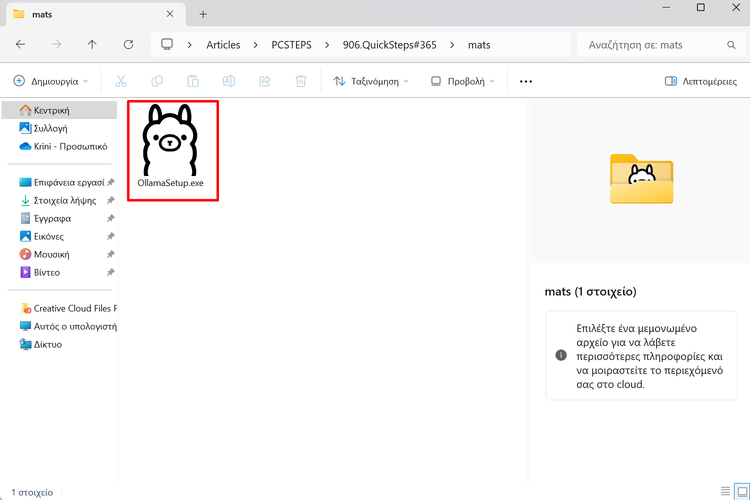
Task: Navigate to PCSTEPS in breadcrumb
Action: (x=291, y=45)
